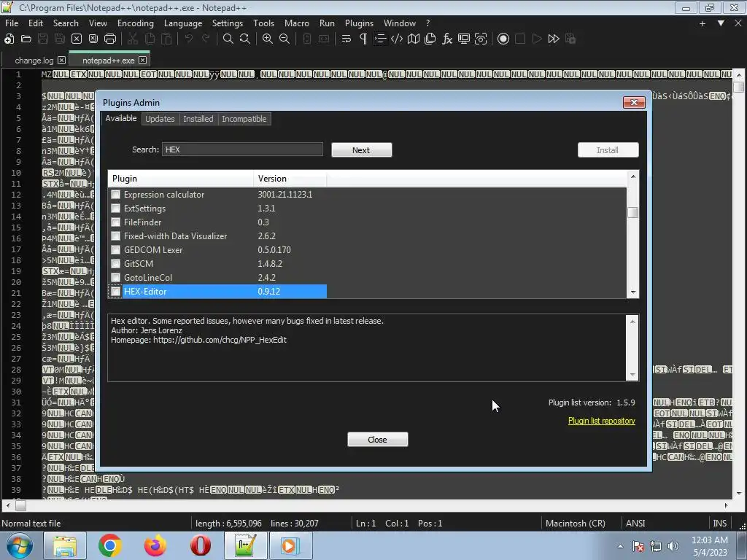Close the notepad++.exe tab with its X
The image size is (747, 560).
coord(142,61)
